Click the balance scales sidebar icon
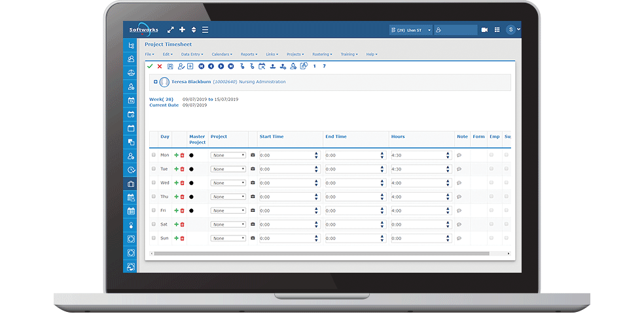 coord(131,73)
